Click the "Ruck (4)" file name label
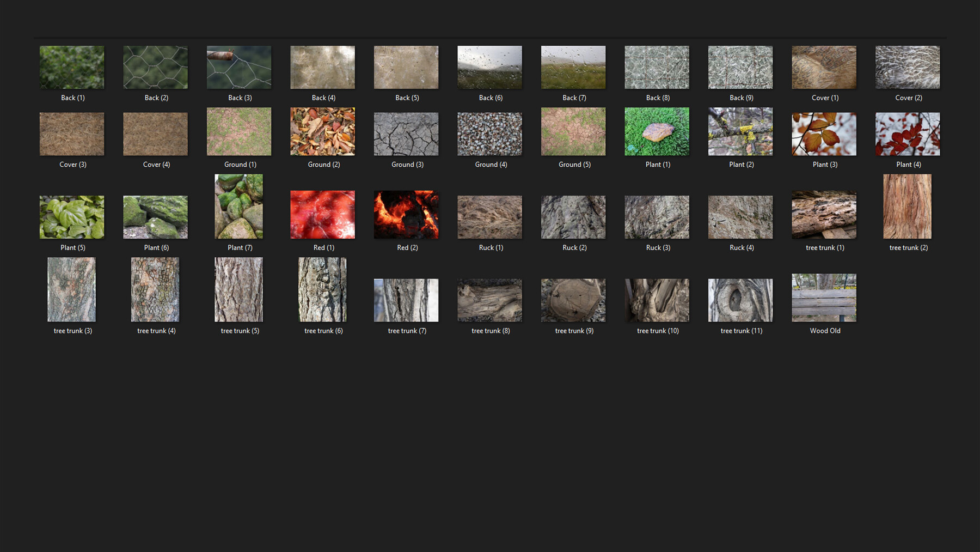 click(x=742, y=248)
